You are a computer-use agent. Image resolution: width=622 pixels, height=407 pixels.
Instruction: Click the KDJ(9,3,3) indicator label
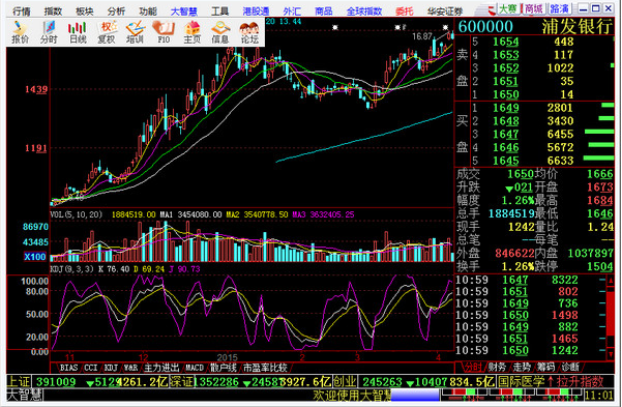72,269
